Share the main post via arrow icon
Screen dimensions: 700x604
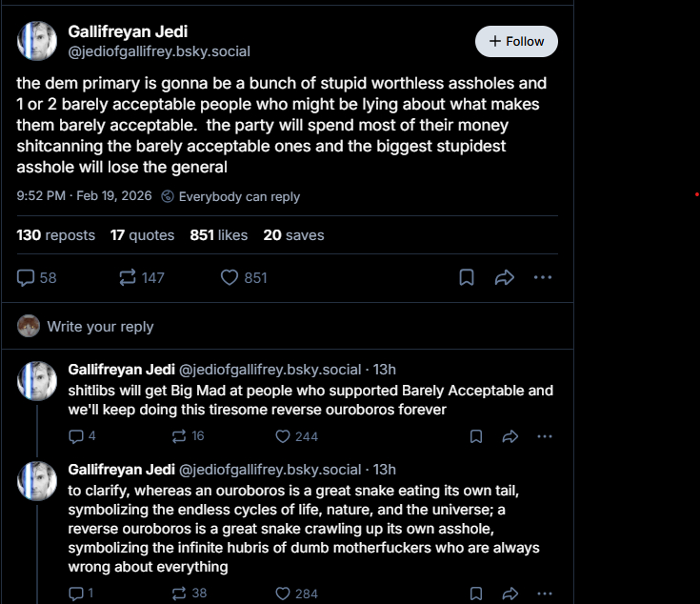(x=505, y=277)
